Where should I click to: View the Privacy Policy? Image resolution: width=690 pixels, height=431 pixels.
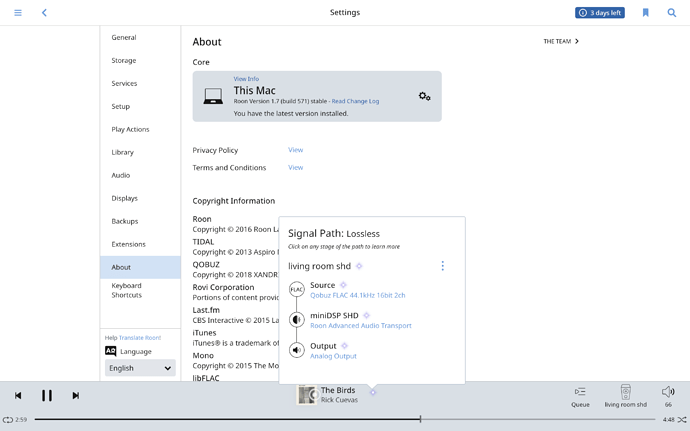coord(295,150)
